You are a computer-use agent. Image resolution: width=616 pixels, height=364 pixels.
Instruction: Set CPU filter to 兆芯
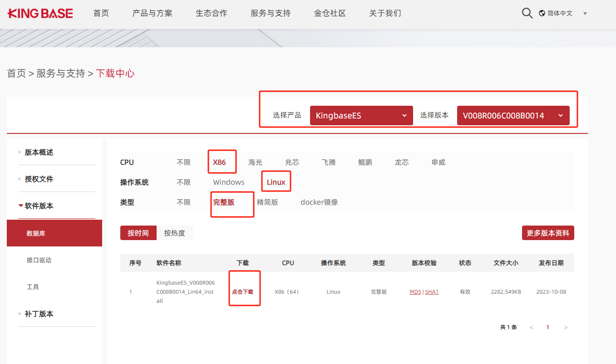coord(292,162)
